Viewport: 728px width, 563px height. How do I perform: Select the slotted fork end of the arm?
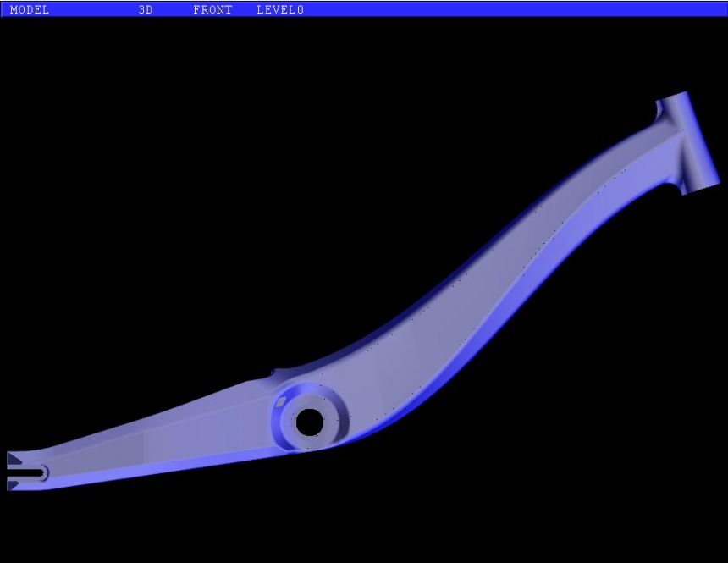coord(25,472)
